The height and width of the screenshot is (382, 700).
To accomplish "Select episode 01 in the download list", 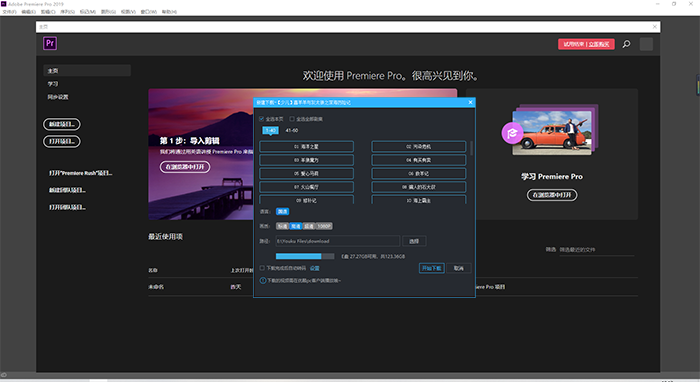I will pyautogui.click(x=306, y=146).
